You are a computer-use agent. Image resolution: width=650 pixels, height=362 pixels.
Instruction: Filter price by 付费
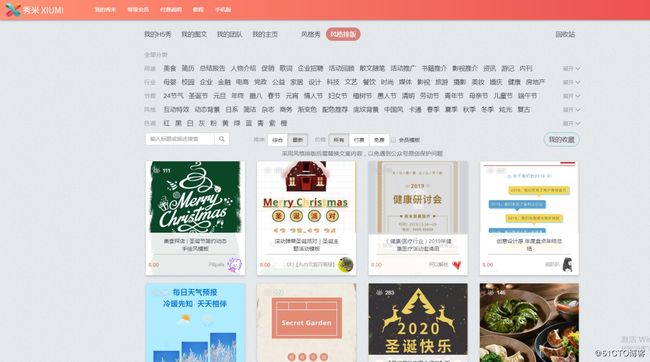pos(359,140)
